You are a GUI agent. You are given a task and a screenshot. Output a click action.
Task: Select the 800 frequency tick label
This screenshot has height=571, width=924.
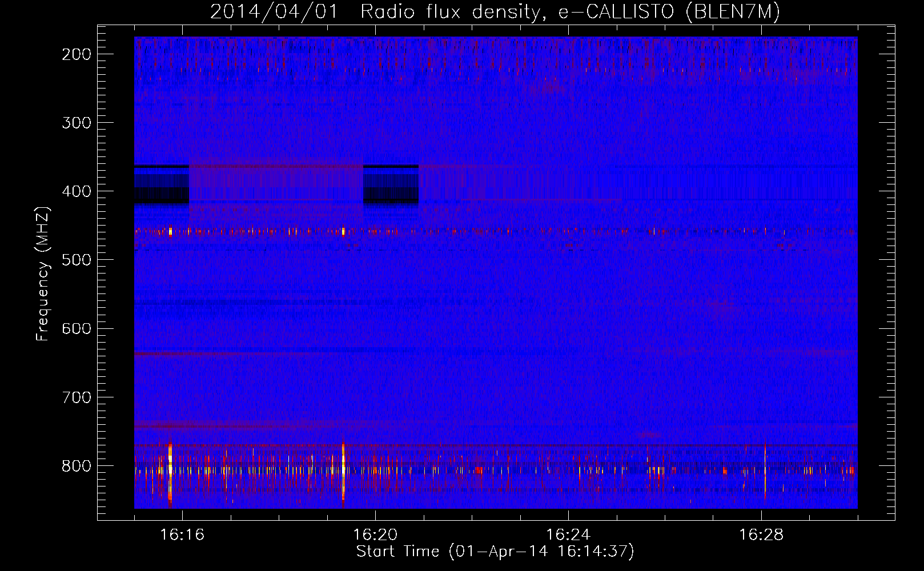point(77,466)
